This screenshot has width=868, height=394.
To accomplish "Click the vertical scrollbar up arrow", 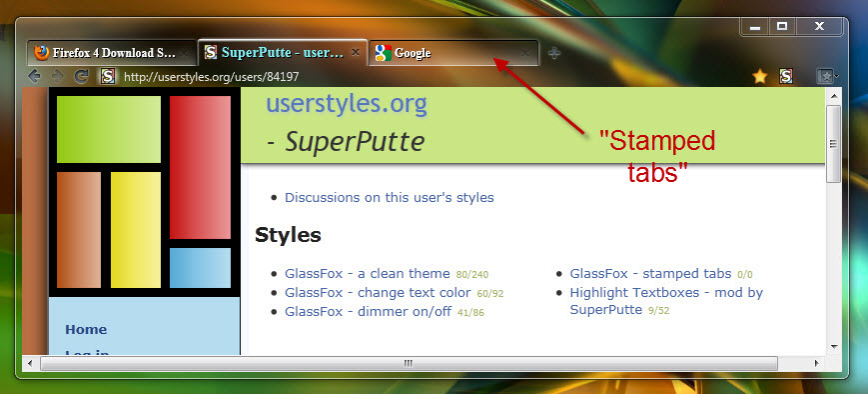I will pyautogui.click(x=834, y=95).
